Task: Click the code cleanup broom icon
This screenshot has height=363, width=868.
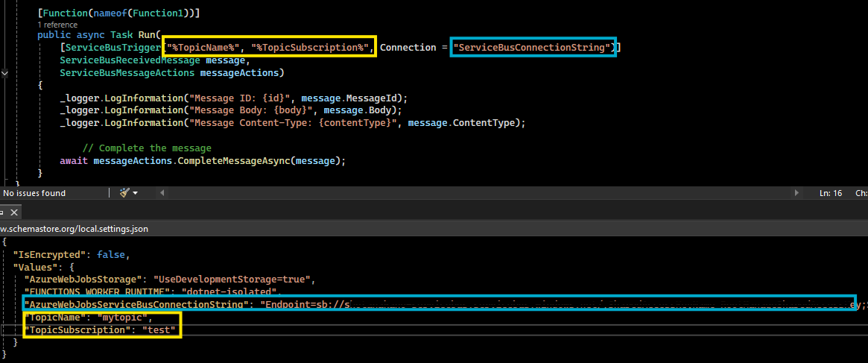Action: click(124, 193)
